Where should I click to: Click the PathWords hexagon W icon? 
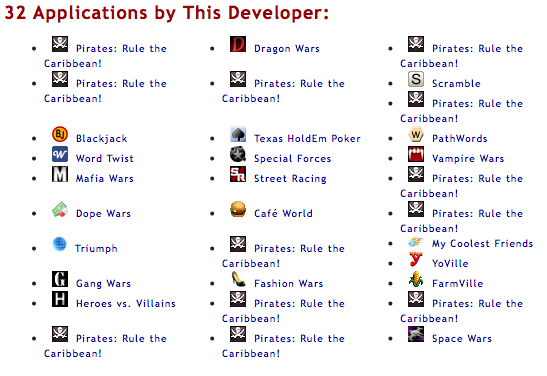416,134
